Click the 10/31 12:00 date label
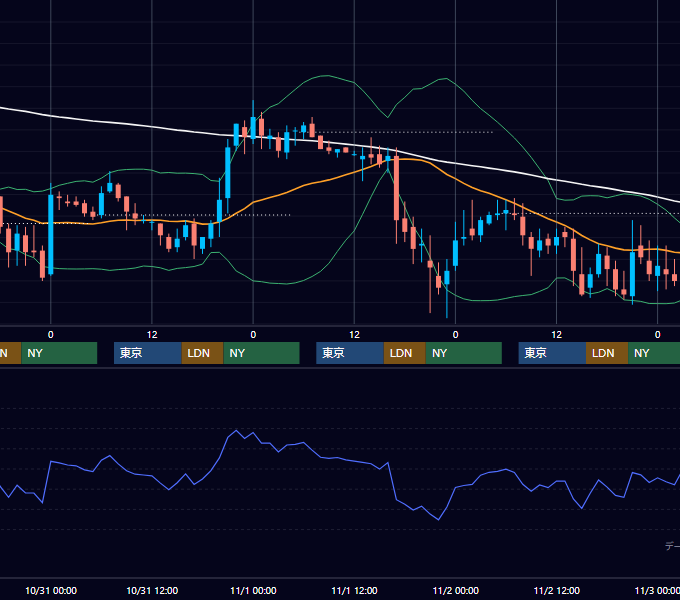The width and height of the screenshot is (680, 600). 152,590
